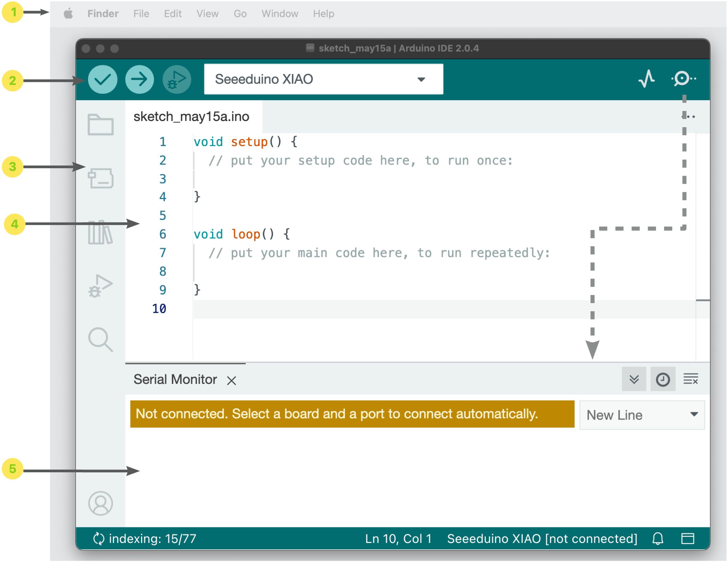Click line number 1 in the gutter
Screen dimensions: 728x562
pyautogui.click(x=163, y=142)
